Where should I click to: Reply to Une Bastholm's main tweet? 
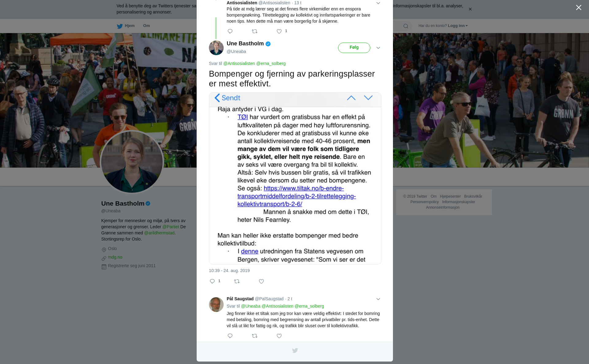[212, 281]
